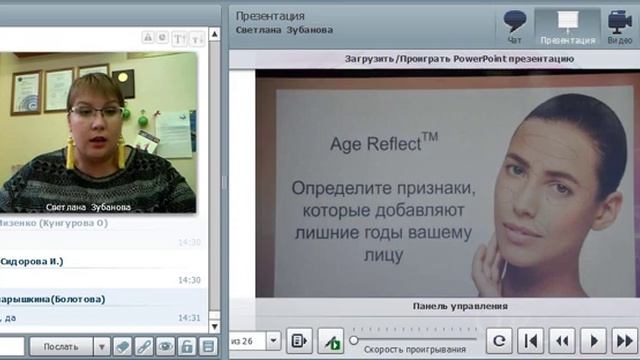Jump to the first slide
This screenshot has width=640, height=360.
[531, 340]
